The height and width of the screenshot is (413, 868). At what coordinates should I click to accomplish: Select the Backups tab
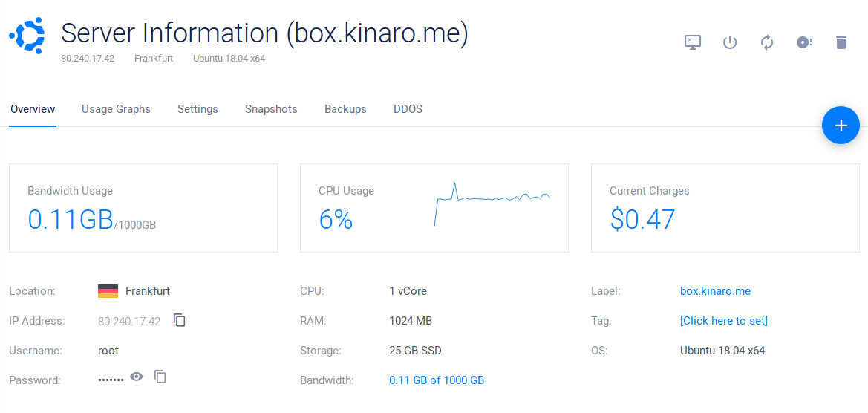pos(345,109)
